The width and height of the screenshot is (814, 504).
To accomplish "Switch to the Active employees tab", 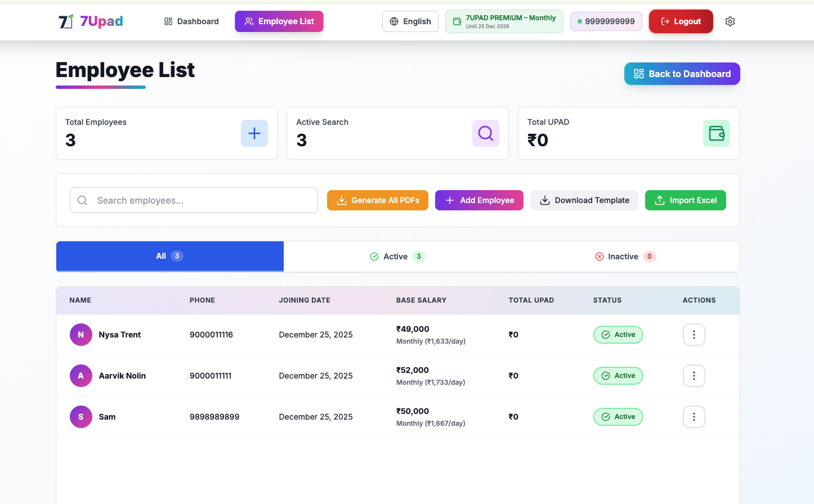I will (397, 256).
